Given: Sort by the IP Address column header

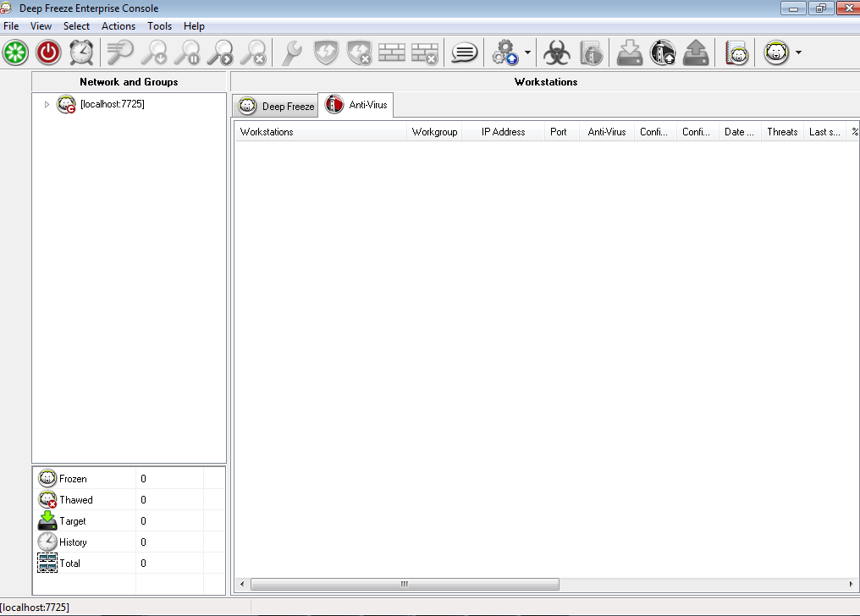Looking at the screenshot, I should coord(503,132).
